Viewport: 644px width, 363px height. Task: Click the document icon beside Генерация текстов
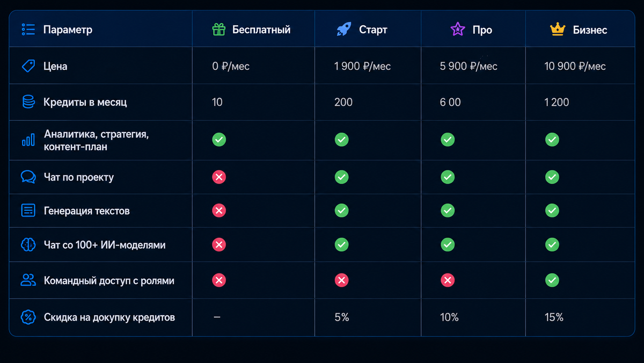[28, 210]
